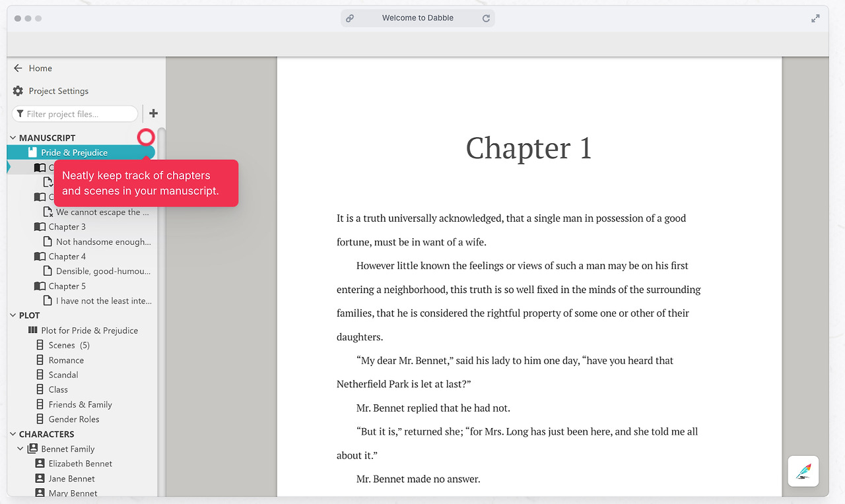
Task: Go back using the Home arrow
Action: [x=18, y=68]
